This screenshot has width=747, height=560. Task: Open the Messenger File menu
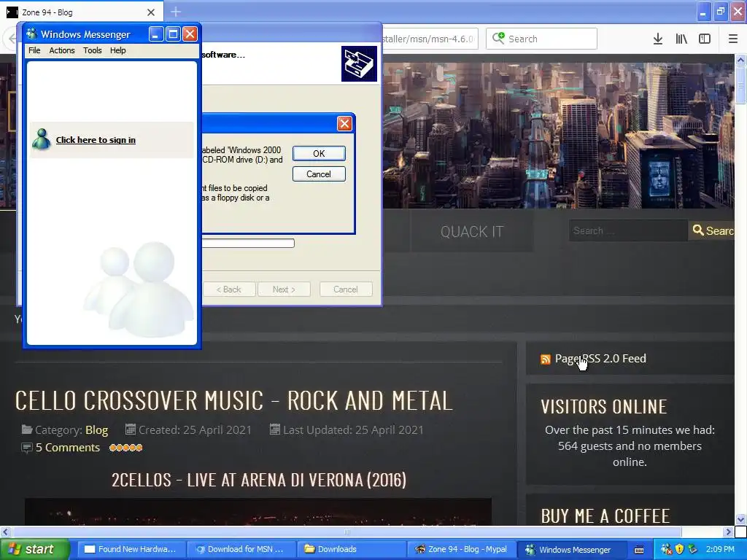pos(34,50)
